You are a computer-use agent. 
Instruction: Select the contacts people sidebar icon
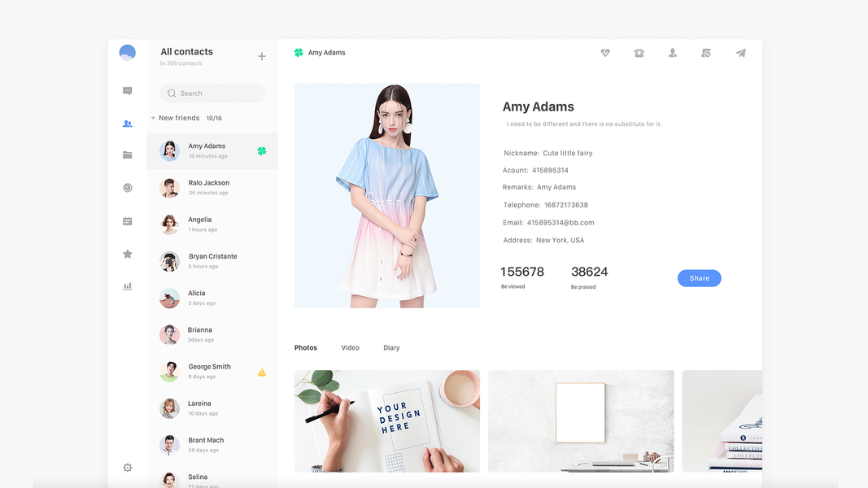(128, 124)
